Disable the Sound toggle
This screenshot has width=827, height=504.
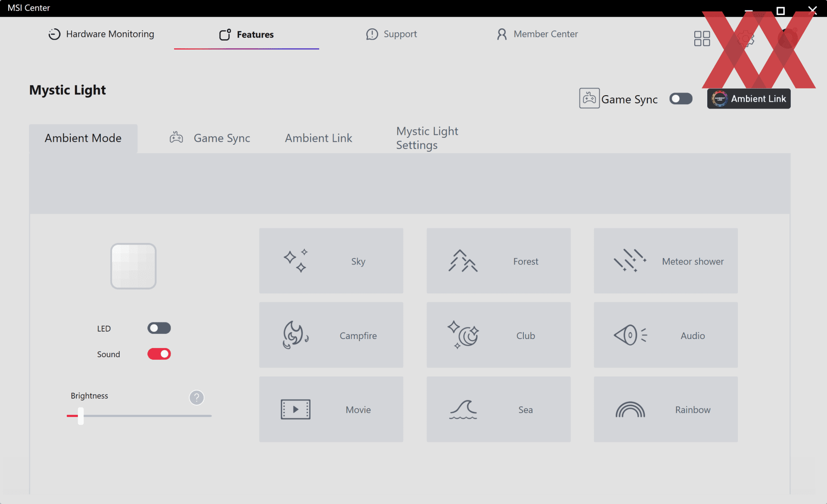pyautogui.click(x=159, y=354)
